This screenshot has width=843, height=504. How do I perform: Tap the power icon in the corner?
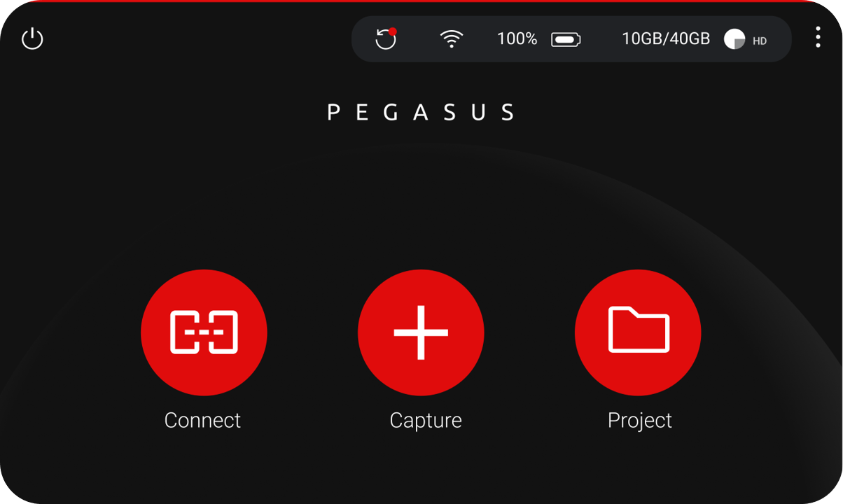(x=32, y=39)
